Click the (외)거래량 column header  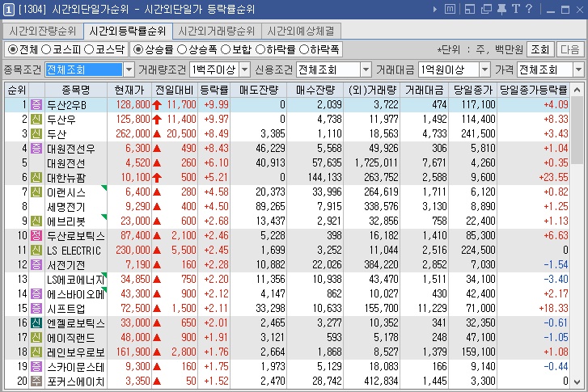pos(372,90)
